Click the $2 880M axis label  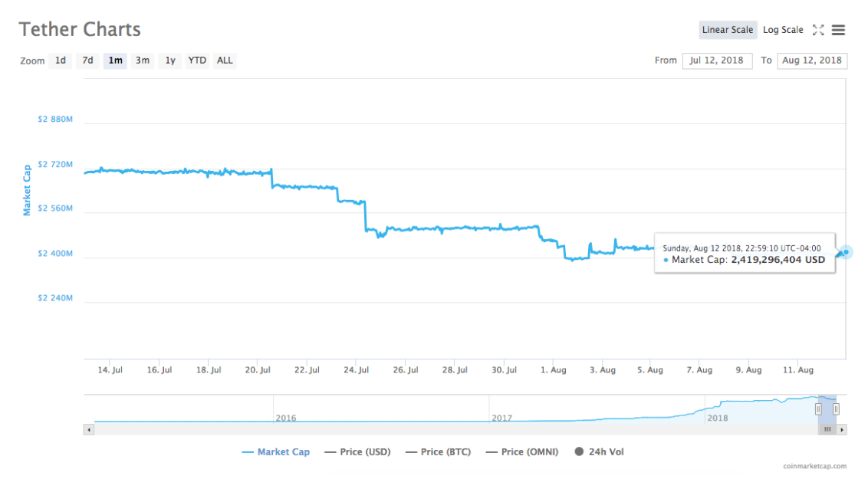point(55,119)
